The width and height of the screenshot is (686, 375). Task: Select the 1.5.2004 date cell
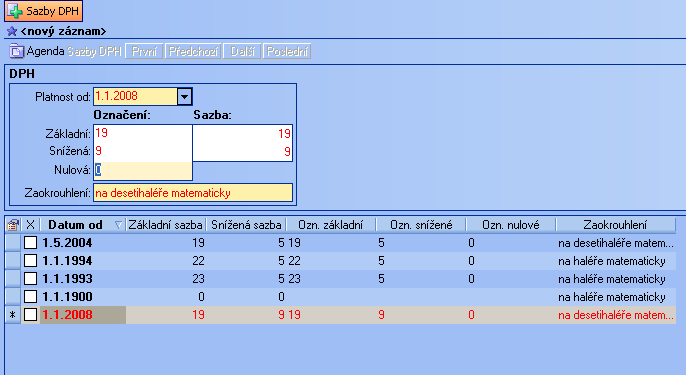pos(83,243)
